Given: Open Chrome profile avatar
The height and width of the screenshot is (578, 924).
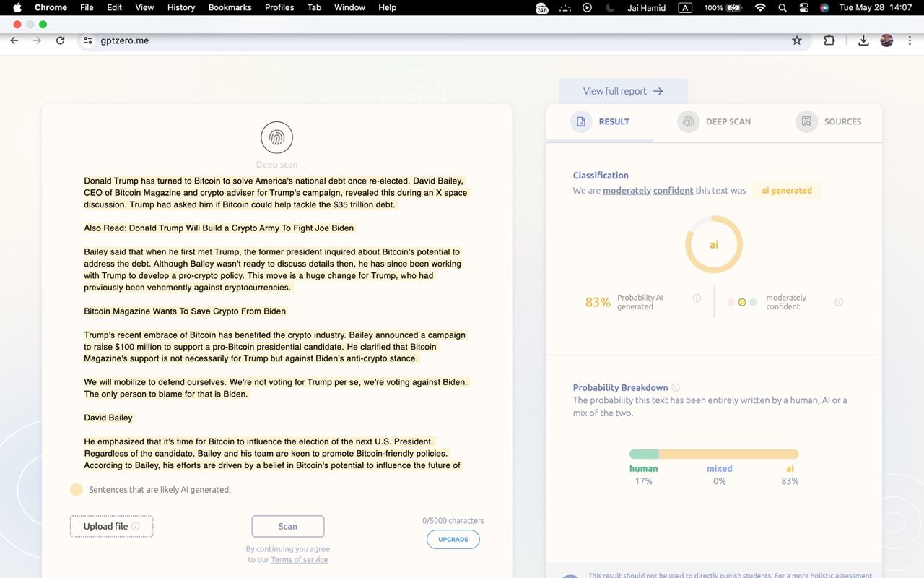Looking at the screenshot, I should click(x=887, y=40).
